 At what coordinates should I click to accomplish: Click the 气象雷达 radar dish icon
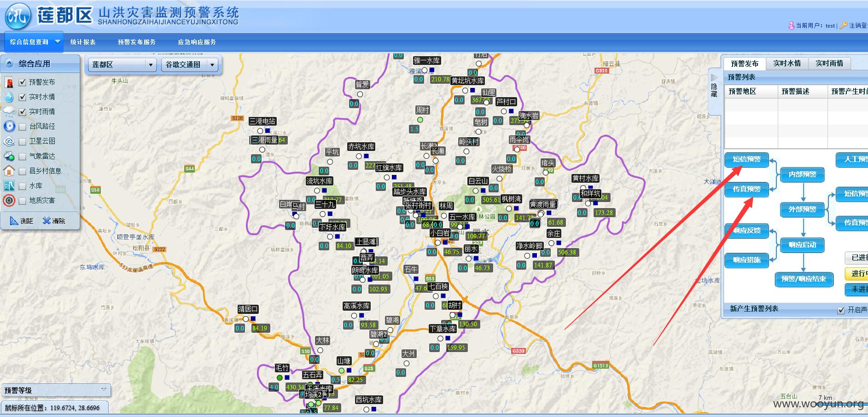[9, 156]
